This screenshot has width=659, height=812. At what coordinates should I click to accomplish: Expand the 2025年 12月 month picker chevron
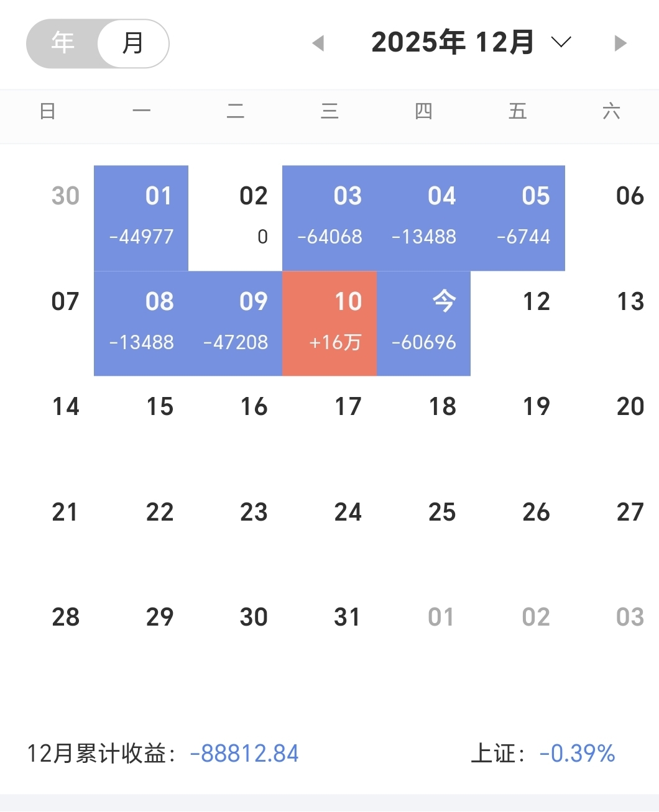tap(561, 43)
